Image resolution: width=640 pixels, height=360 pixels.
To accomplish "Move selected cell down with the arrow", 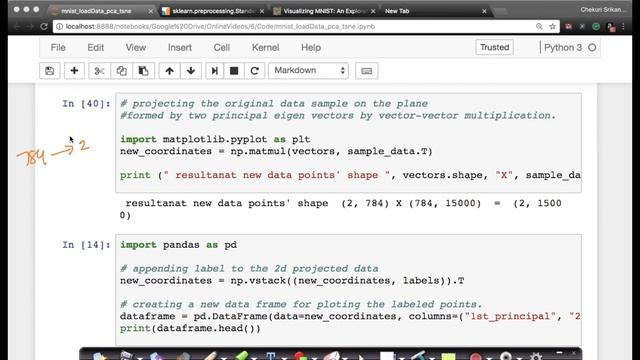I will pos(191,71).
